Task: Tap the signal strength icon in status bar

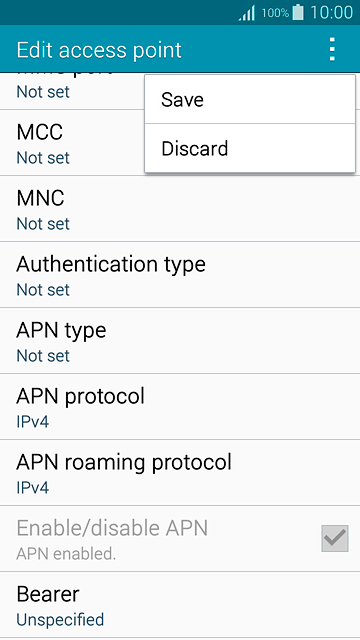Action: (x=247, y=13)
